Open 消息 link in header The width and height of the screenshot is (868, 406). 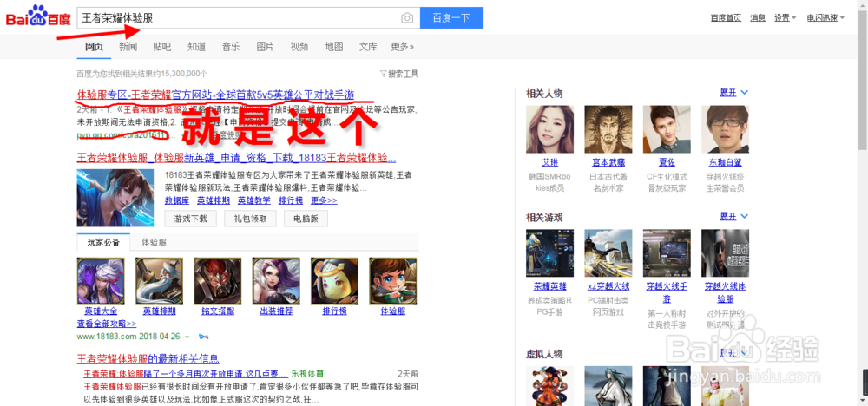tap(758, 17)
